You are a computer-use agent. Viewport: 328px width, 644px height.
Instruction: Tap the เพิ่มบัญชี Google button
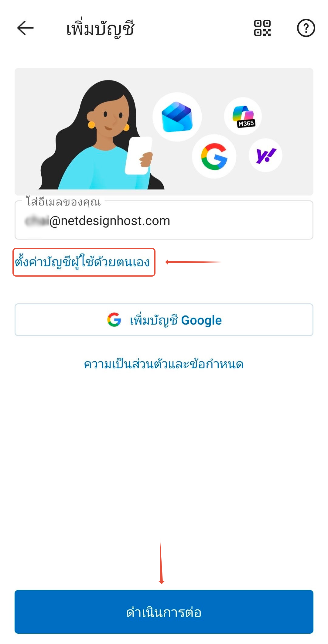click(164, 320)
